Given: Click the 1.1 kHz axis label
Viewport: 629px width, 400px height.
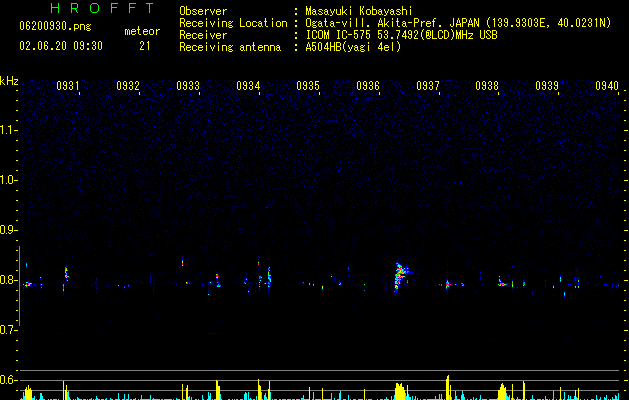Looking at the screenshot, I should (8, 130).
